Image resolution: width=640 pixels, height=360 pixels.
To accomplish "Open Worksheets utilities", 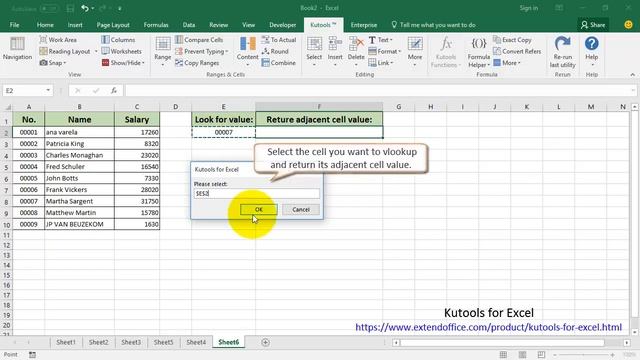I will click(x=121, y=51).
